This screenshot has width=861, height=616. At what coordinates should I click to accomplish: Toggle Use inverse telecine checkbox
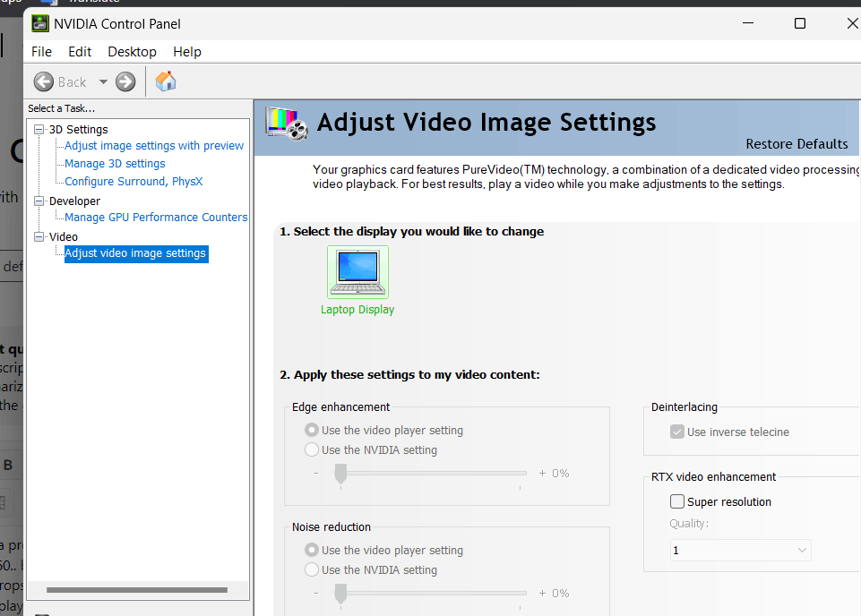677,432
